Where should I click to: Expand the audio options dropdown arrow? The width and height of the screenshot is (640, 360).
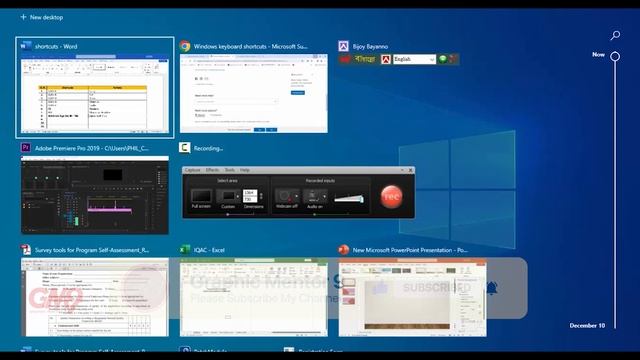(325, 196)
